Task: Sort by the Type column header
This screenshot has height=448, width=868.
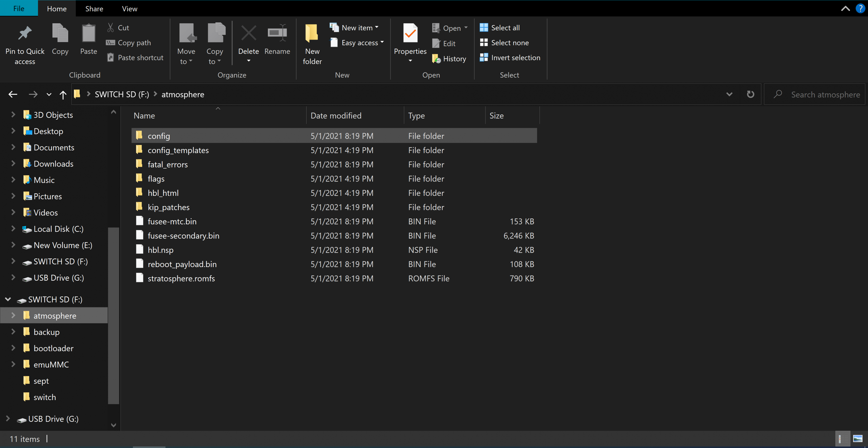Action: tap(445, 115)
